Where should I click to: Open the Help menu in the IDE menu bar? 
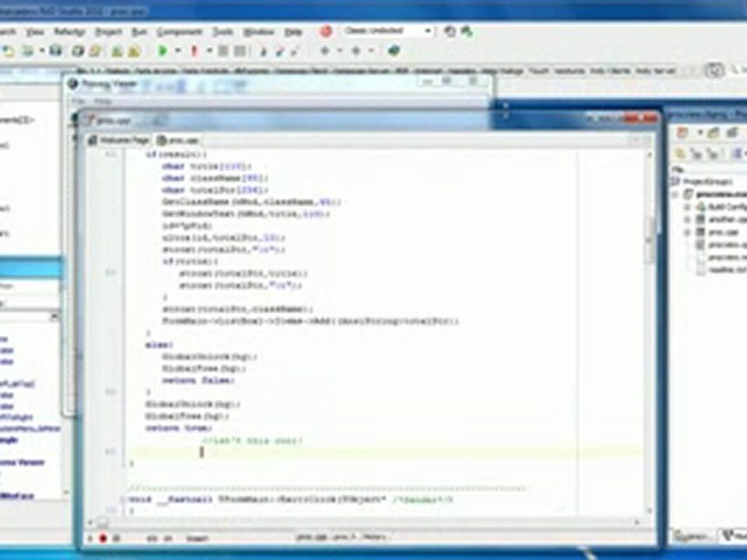(x=293, y=32)
